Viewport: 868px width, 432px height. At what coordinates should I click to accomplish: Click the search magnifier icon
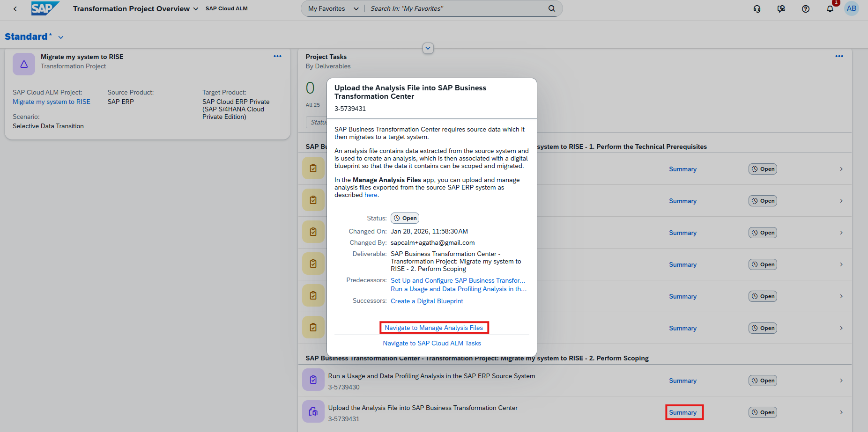[x=551, y=8]
